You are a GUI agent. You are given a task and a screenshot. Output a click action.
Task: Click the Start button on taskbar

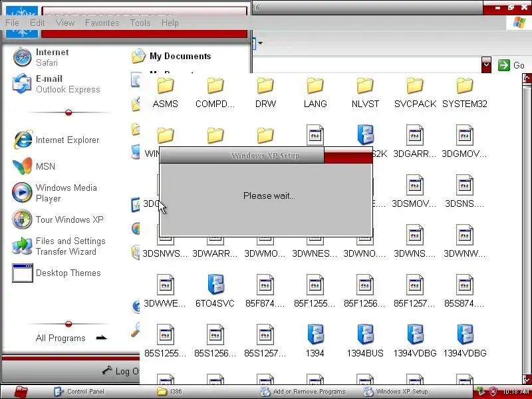tap(21, 392)
